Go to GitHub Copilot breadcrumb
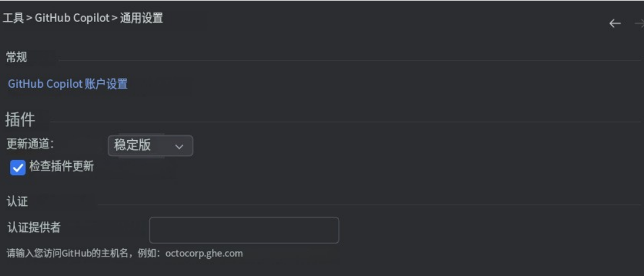Viewport: 644px width, 276px height. coord(72,18)
